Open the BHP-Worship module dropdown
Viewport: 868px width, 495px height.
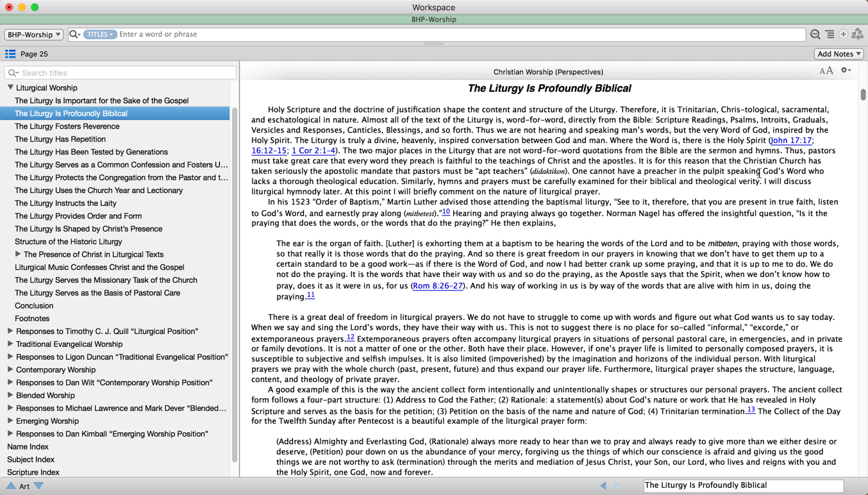[x=33, y=35]
